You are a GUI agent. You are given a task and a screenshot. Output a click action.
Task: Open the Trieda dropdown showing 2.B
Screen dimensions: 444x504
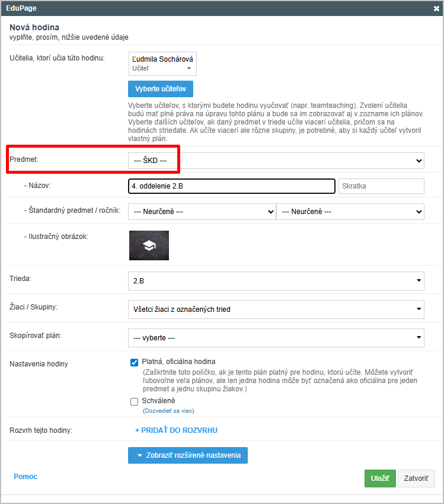pos(276,280)
